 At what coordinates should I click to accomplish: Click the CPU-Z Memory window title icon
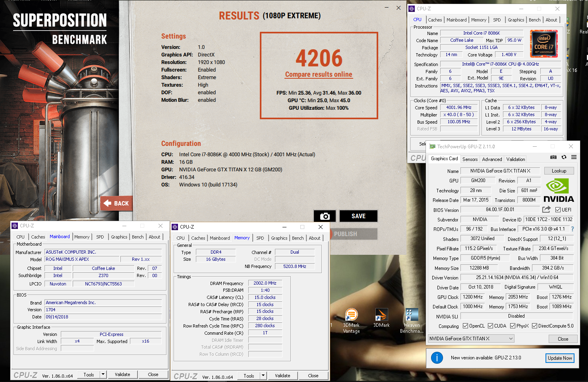[x=175, y=227]
